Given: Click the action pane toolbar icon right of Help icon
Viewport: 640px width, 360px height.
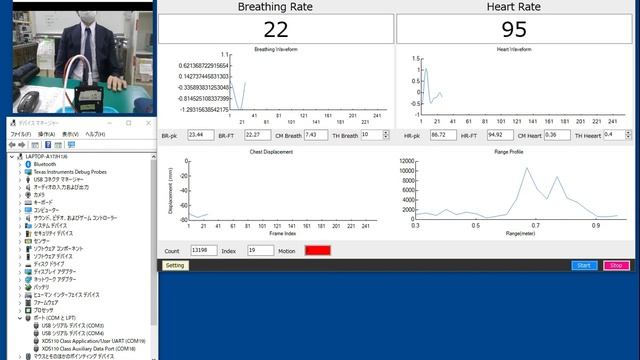Looking at the screenshot, I should pos(58,145).
